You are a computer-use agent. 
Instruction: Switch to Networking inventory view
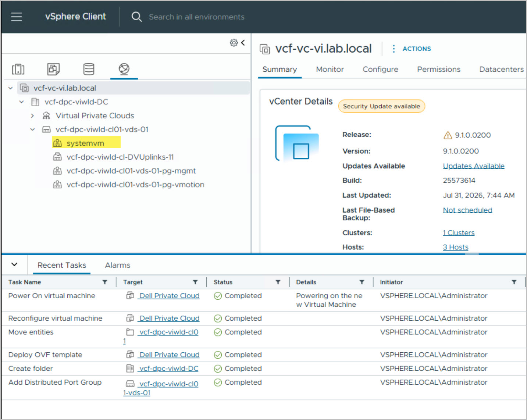124,69
